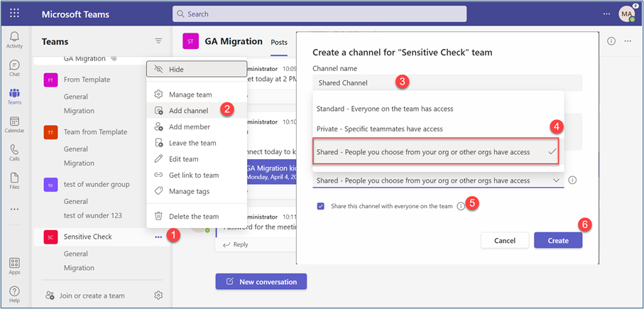Open Chat in the left rail
Image resolution: width=644 pixels, height=309 pixels.
pyautogui.click(x=14, y=68)
